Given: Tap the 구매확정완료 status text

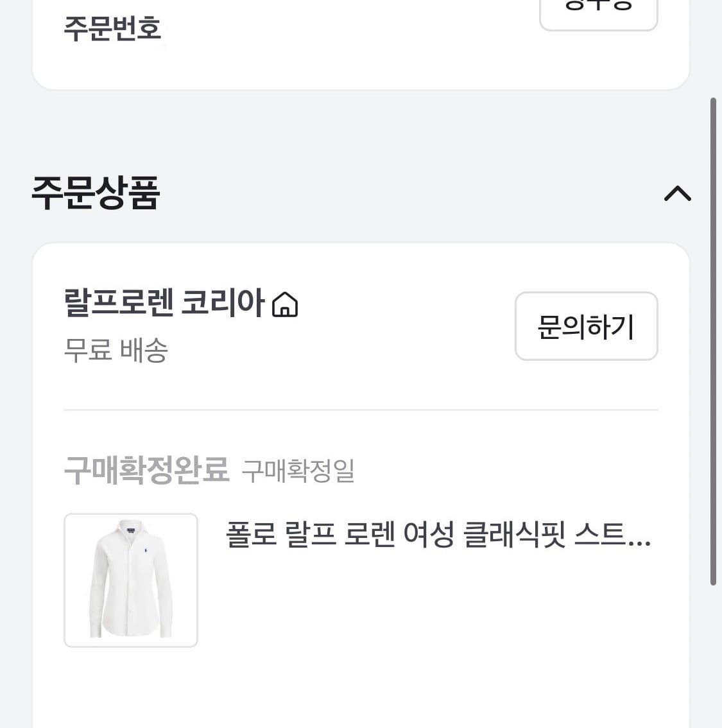Looking at the screenshot, I should pyautogui.click(x=146, y=470).
